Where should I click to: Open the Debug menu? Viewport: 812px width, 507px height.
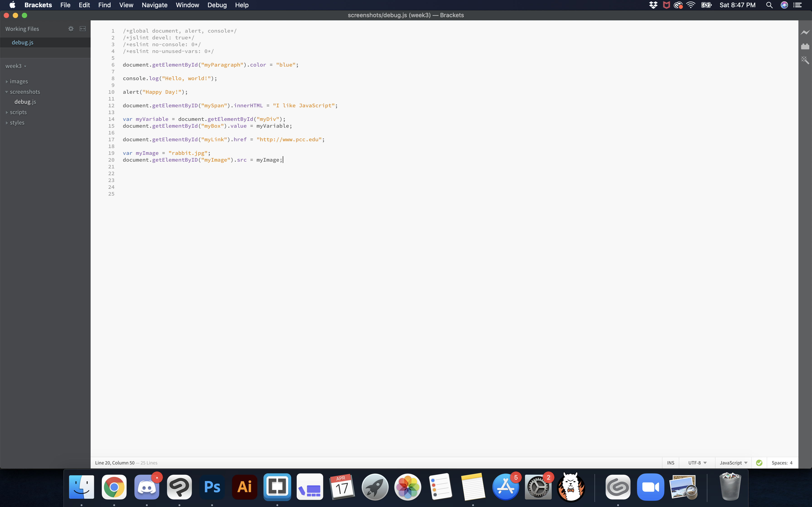point(217,5)
